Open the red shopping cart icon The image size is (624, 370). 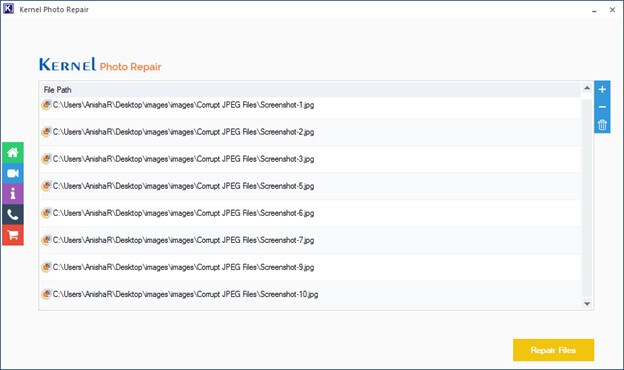click(13, 235)
